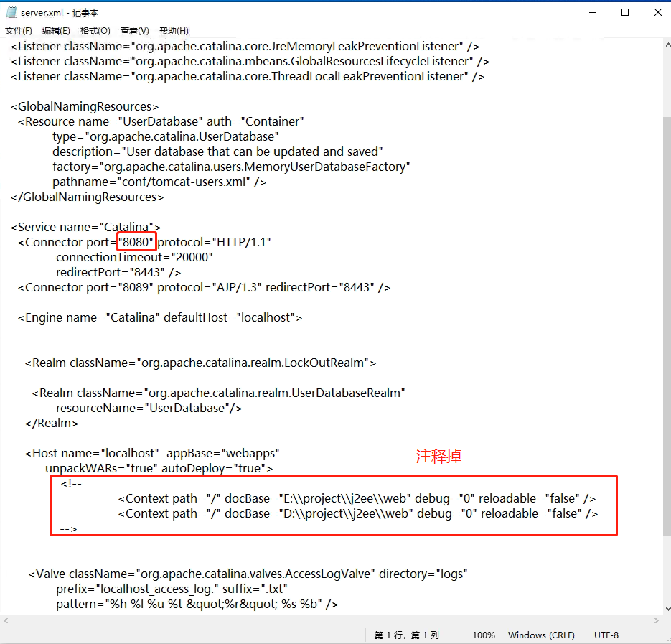This screenshot has width=671, height=644.
Task: Click the AccessLogValve Valve line
Action: 248,574
